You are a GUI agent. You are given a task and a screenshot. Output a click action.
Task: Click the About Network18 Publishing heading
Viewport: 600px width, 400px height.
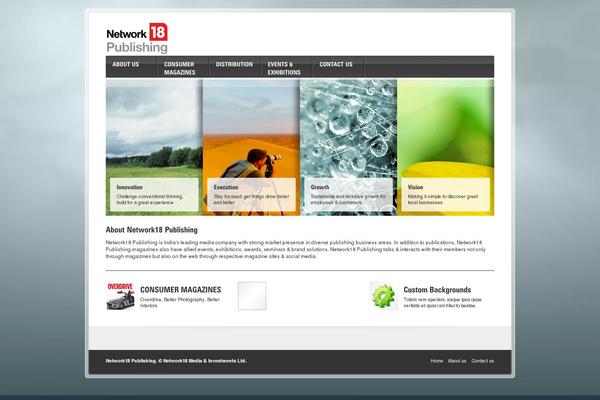point(152,230)
